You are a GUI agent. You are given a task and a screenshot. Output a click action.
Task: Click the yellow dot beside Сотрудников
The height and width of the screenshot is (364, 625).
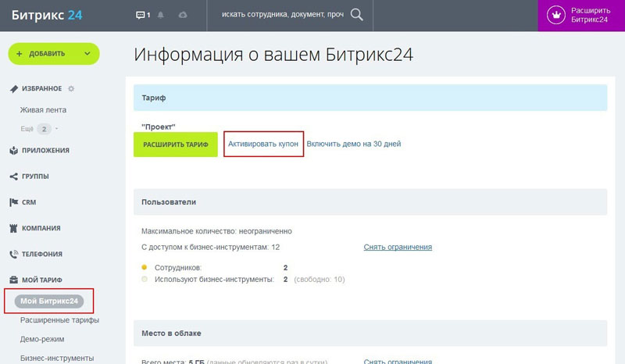pyautogui.click(x=145, y=267)
